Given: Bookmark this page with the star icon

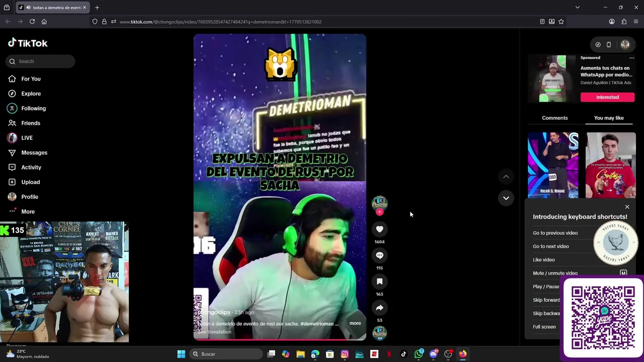Looking at the screenshot, I should click(561, 22).
